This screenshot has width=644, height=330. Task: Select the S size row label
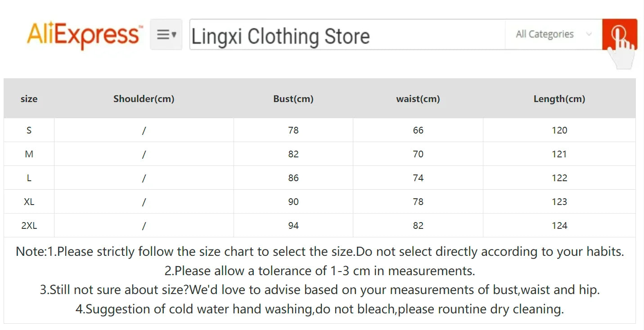click(x=29, y=130)
